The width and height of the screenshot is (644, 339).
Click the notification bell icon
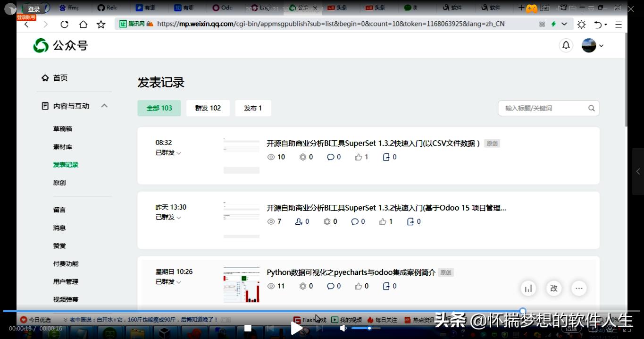coord(566,45)
